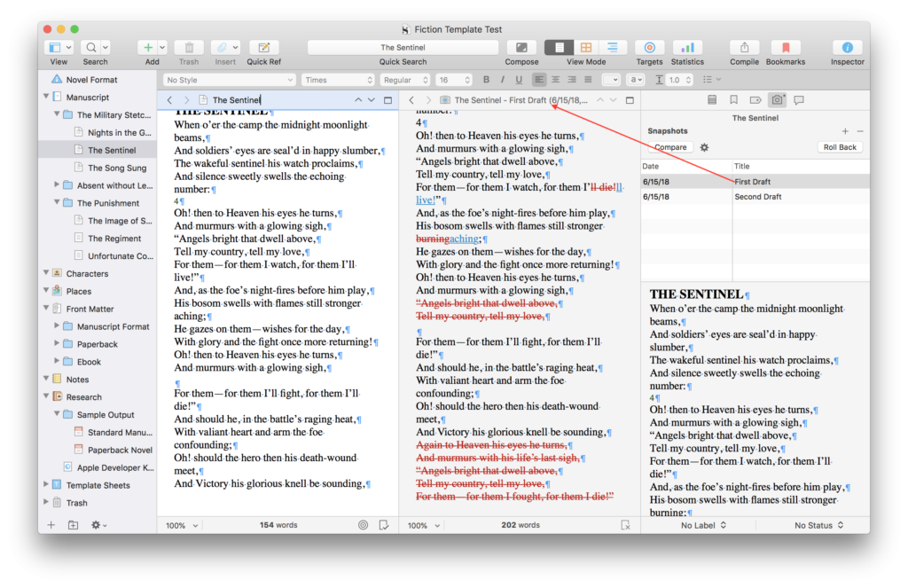908x588 pixels.
Task: Open the No Status dropdown
Action: point(818,525)
